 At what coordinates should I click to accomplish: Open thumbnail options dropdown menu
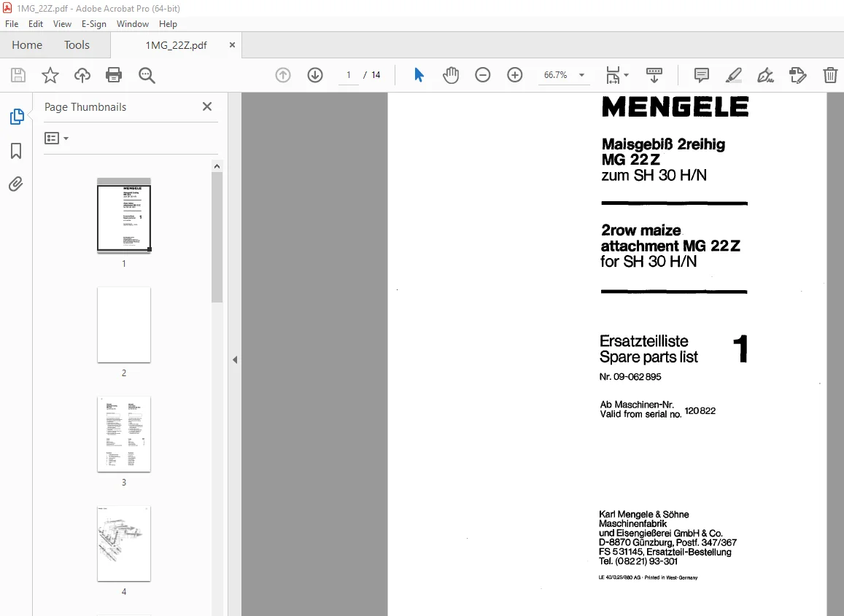56,139
